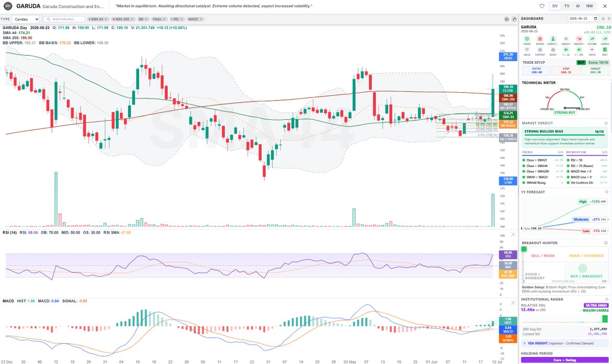Open the VALUE diamond icon
This screenshot has height=364, width=612.
tap(527, 49)
